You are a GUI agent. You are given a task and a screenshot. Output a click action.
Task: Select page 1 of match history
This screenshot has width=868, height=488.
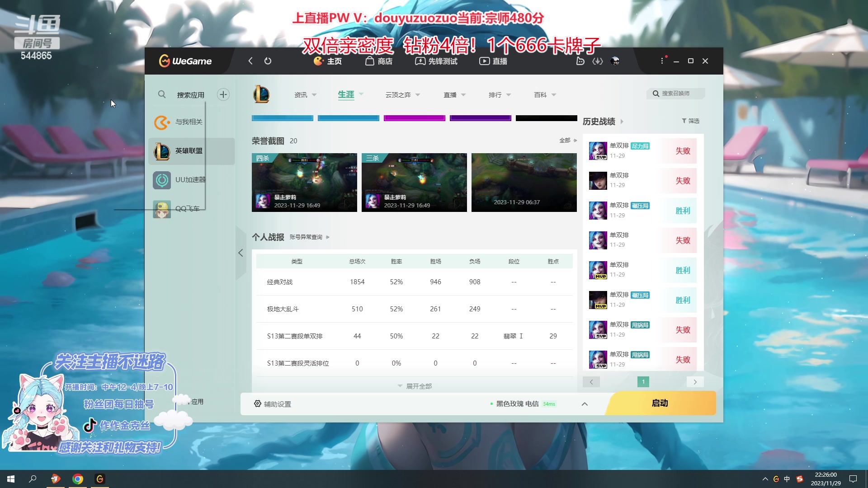pyautogui.click(x=643, y=382)
